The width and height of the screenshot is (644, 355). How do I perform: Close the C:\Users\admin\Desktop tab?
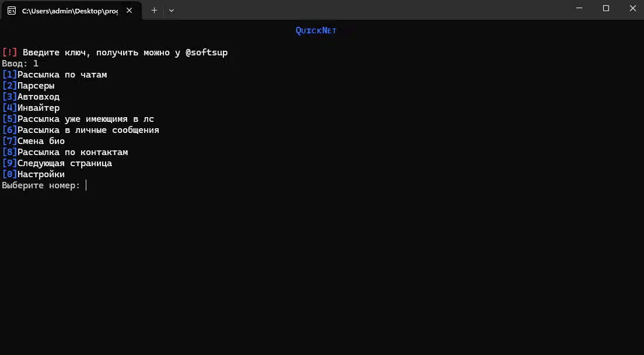click(x=129, y=10)
